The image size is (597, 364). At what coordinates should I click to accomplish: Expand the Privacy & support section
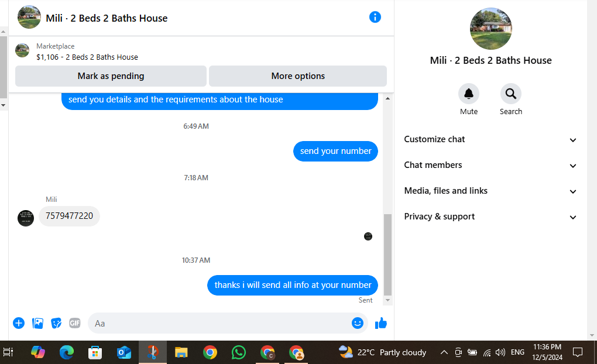490,217
